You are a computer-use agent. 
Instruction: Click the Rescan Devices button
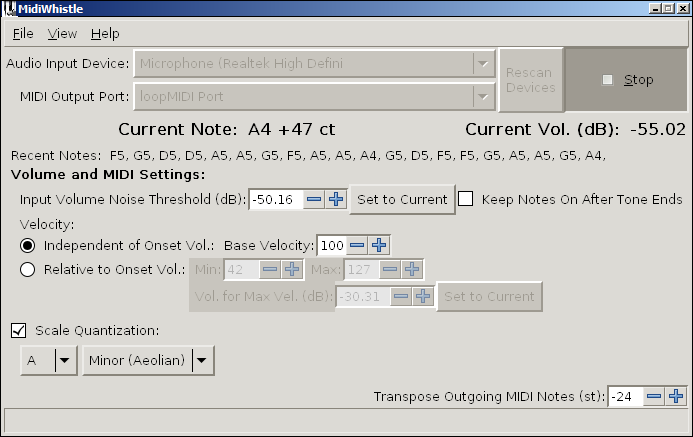[x=530, y=80]
